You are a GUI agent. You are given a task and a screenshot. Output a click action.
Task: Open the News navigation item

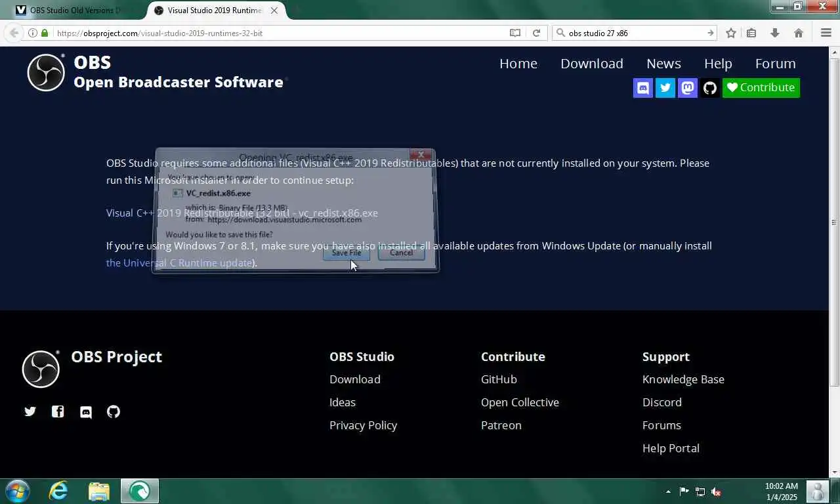(663, 64)
